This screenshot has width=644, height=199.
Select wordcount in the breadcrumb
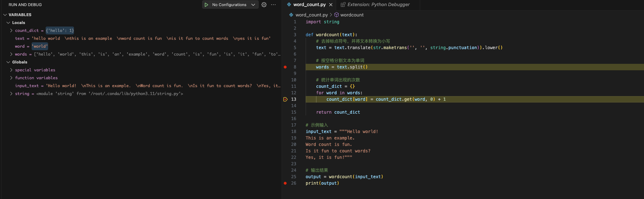click(x=352, y=15)
